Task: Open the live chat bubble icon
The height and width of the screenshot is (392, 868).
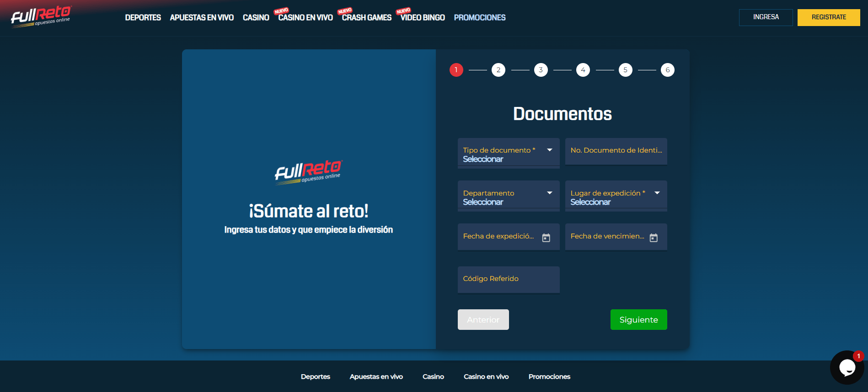Action: pos(847,367)
